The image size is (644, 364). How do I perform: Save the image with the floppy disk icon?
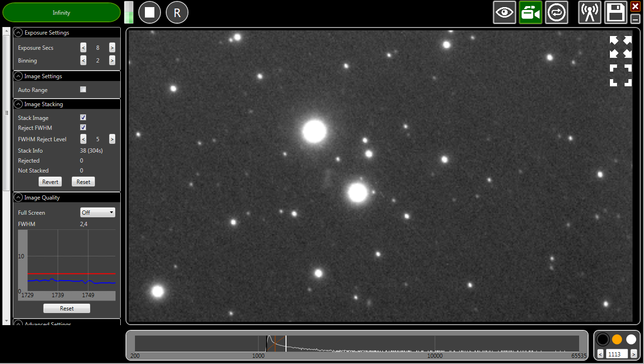coord(616,12)
